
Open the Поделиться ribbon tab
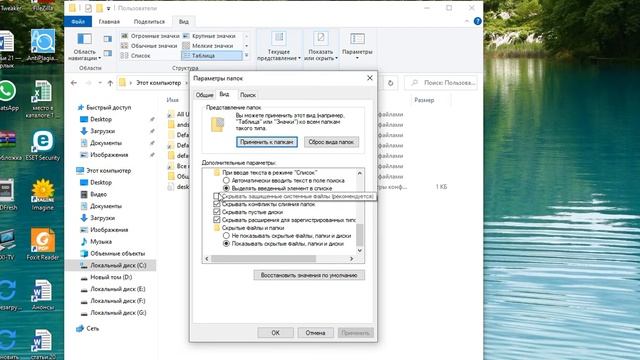(x=149, y=22)
